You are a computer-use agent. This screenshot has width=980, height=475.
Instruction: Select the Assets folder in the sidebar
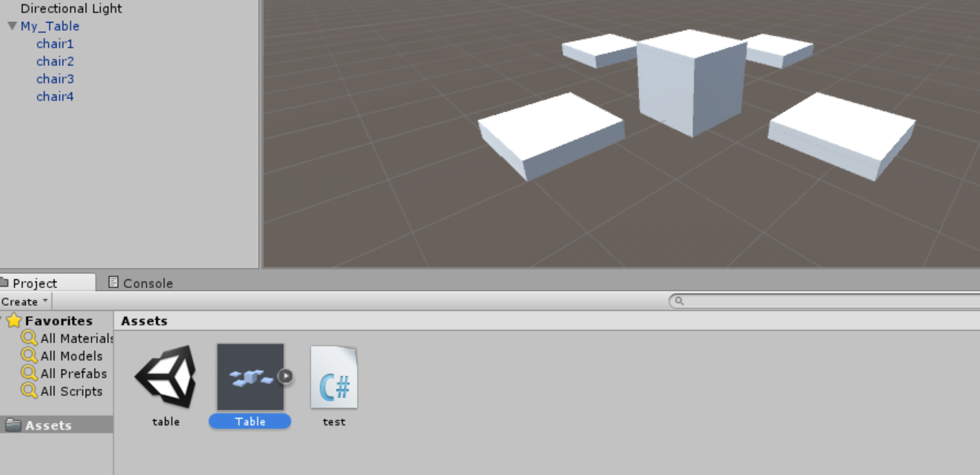point(56,425)
